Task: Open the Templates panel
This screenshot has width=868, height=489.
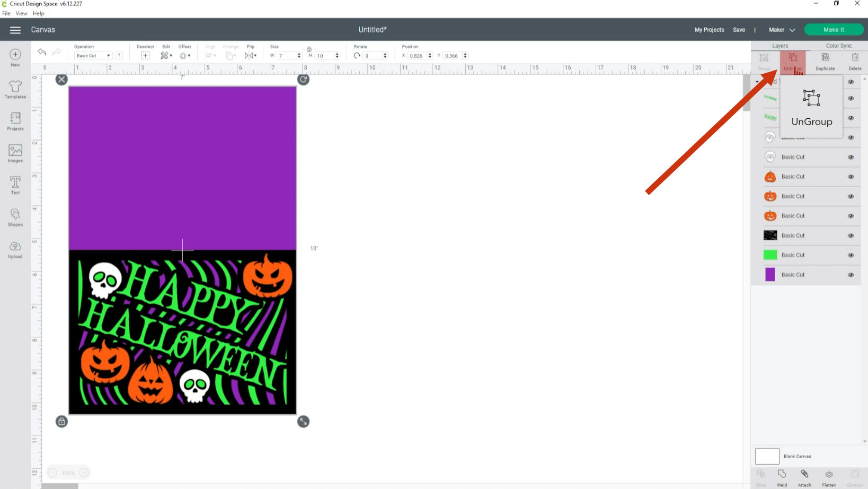Action: tap(15, 90)
